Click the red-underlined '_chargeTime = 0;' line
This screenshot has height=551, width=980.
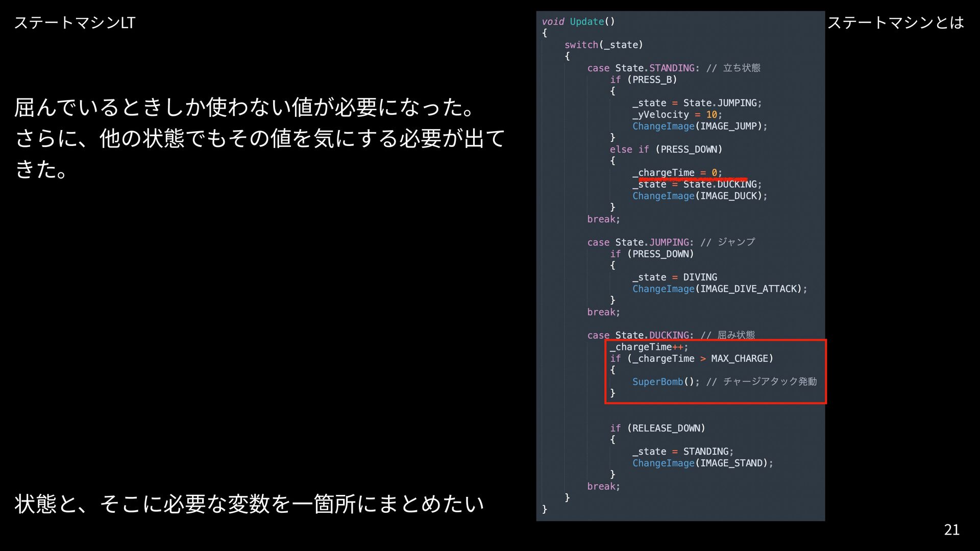coord(677,173)
